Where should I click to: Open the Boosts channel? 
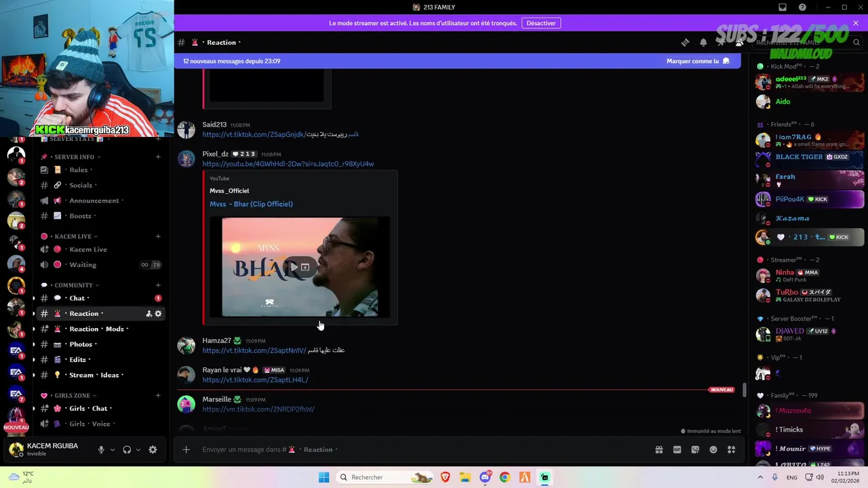click(x=100, y=216)
